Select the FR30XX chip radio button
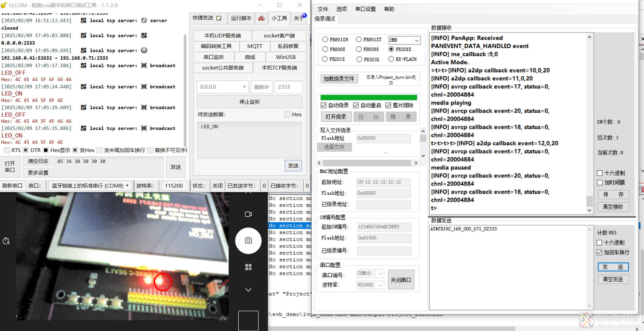Screen dimensions: 644x331 (x=391, y=49)
